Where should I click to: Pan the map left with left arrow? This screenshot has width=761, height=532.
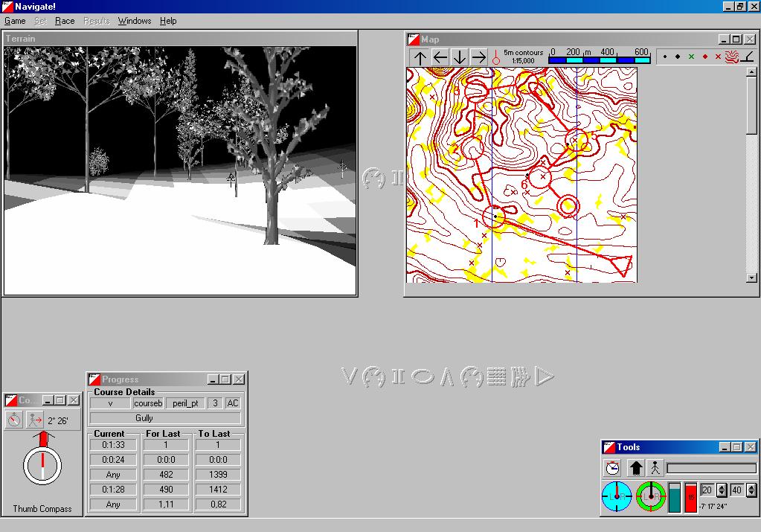pyautogui.click(x=440, y=57)
